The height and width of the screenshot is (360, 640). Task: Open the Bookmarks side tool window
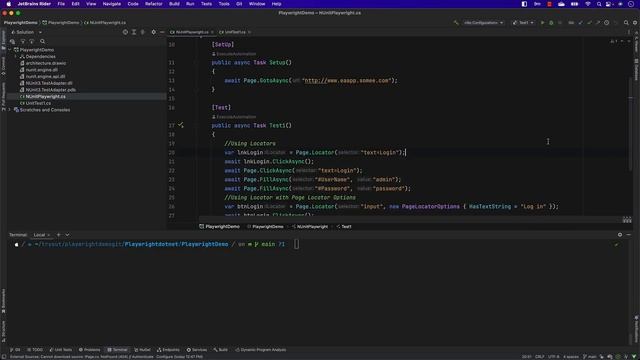pyautogui.click(x=3, y=301)
